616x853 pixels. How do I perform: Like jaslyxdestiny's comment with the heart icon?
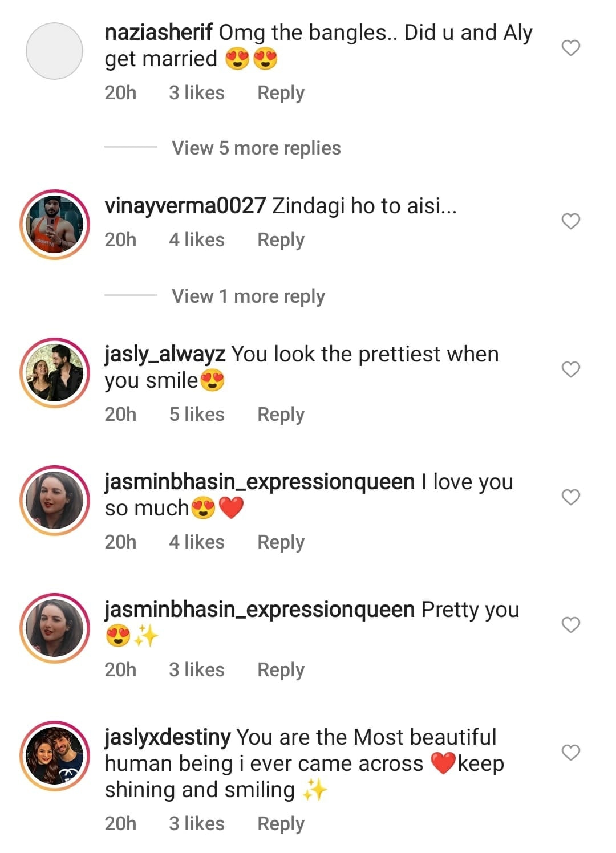tap(570, 753)
